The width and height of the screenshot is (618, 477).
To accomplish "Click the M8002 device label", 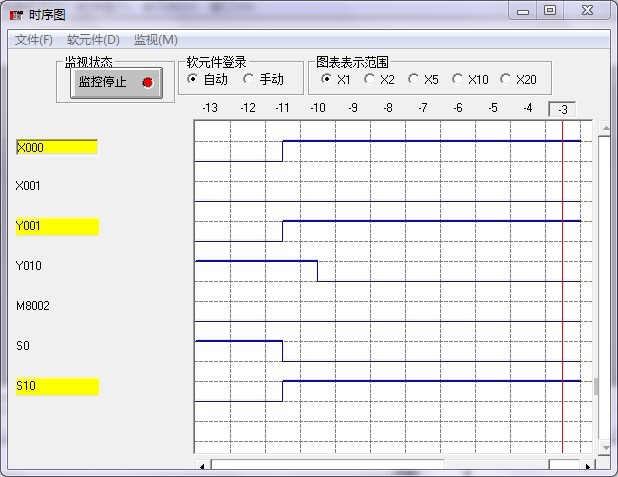I will [x=33, y=306].
